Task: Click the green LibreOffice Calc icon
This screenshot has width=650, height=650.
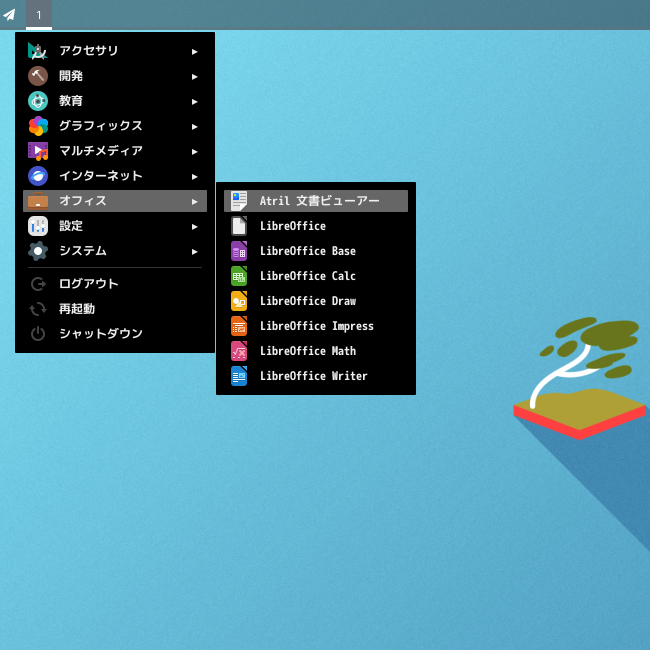Action: [239, 276]
